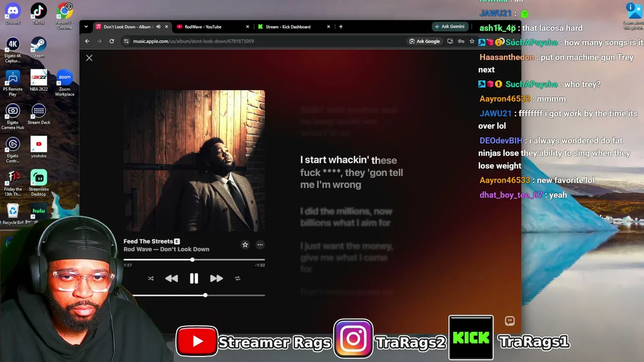This screenshot has width=644, height=362.
Task: Click the Ask Gemini button
Action: [x=449, y=27]
